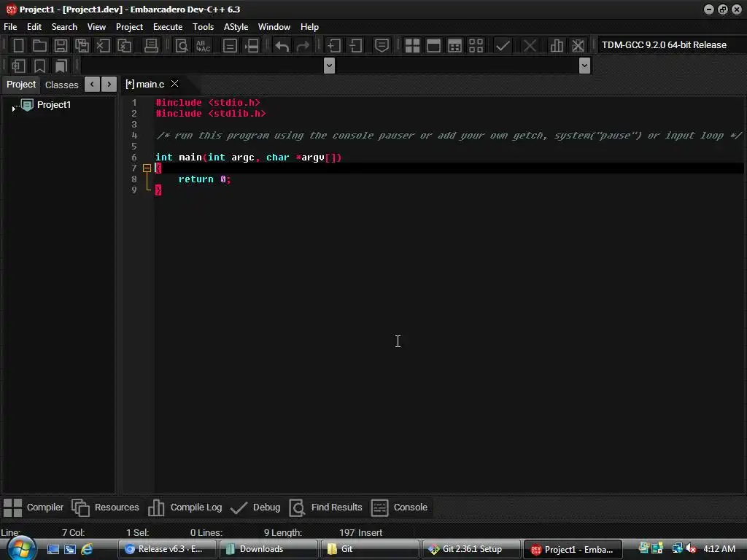This screenshot has height=560, width=747.
Task: Open the Debug bottom panel tab
Action: (x=255, y=507)
